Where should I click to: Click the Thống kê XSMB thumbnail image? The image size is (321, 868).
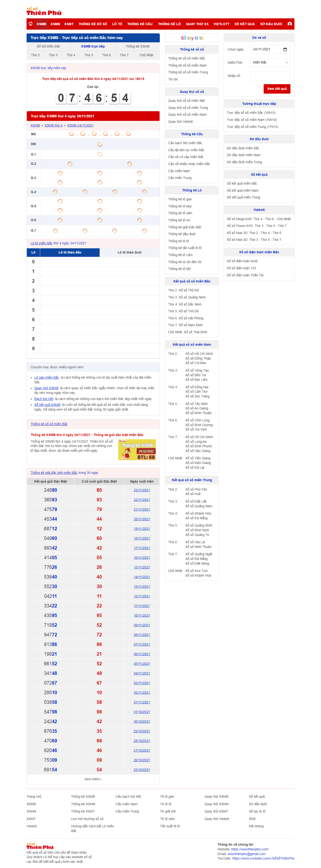137,449
